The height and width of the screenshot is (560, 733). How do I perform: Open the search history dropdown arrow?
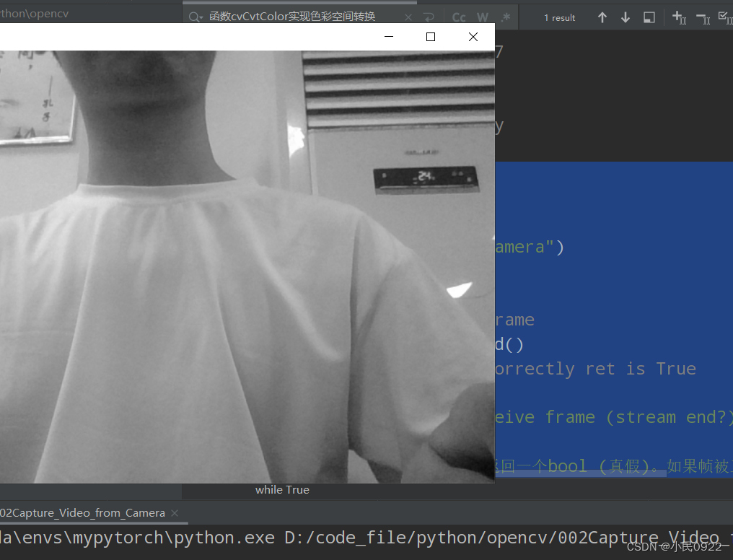200,19
